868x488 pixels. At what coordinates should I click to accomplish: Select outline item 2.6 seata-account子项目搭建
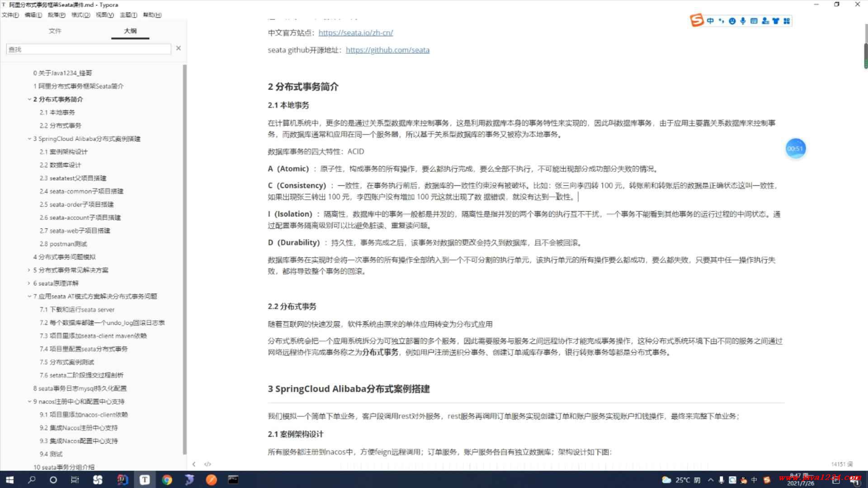(80, 217)
